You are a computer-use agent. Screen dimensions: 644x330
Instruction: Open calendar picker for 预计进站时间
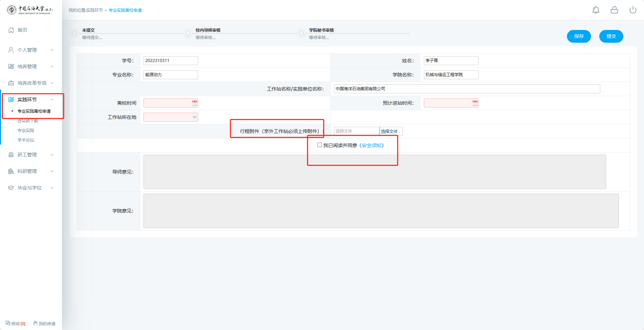(475, 103)
